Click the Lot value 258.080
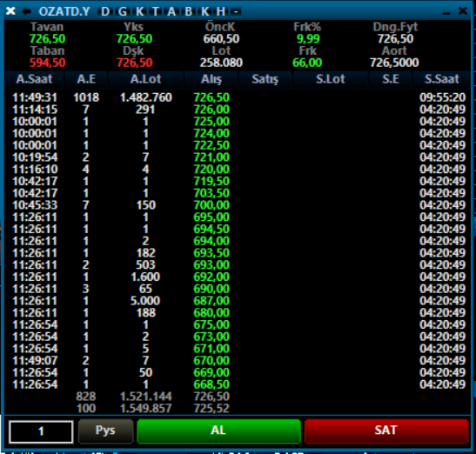The height and width of the screenshot is (454, 476). 221,63
